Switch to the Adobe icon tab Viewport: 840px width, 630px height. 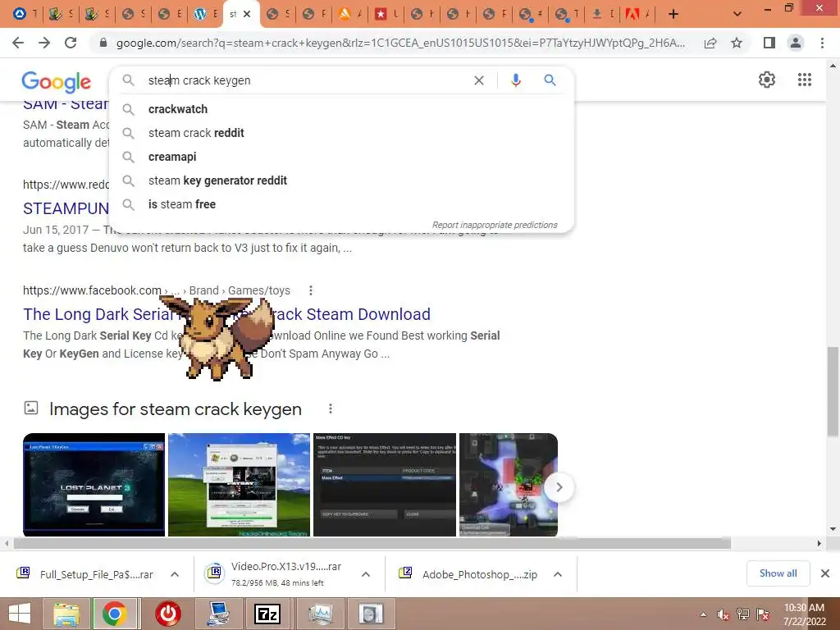(637, 15)
